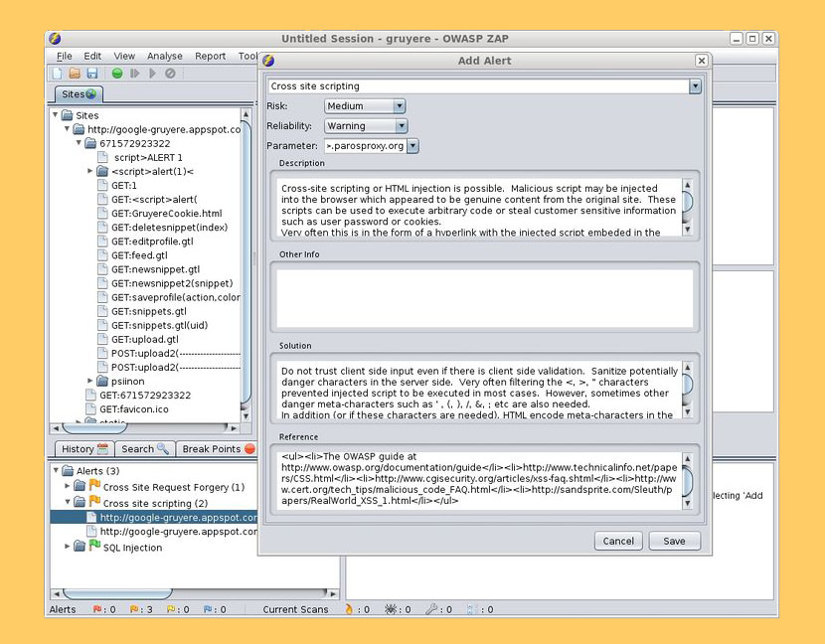
Task: Click the Description scrollbar down arrow
Action: pyautogui.click(x=687, y=230)
